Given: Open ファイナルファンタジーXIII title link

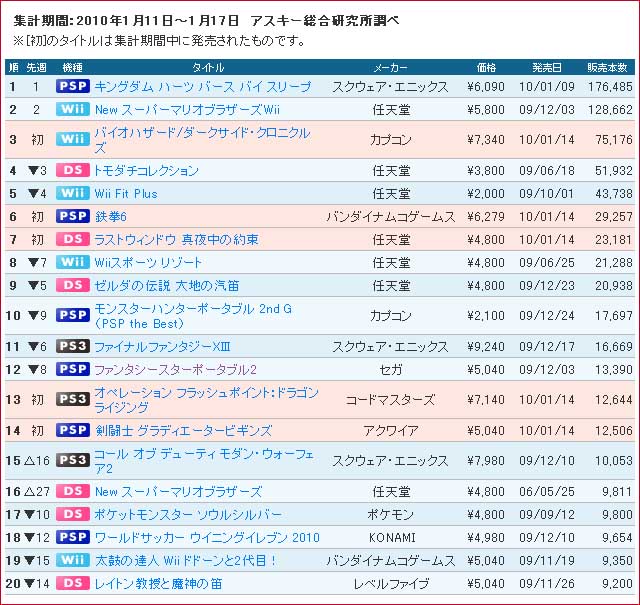Looking at the screenshot, I should click(162, 347).
